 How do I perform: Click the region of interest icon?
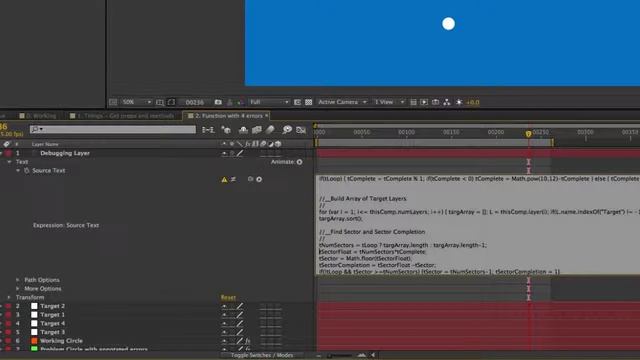coord(298,102)
